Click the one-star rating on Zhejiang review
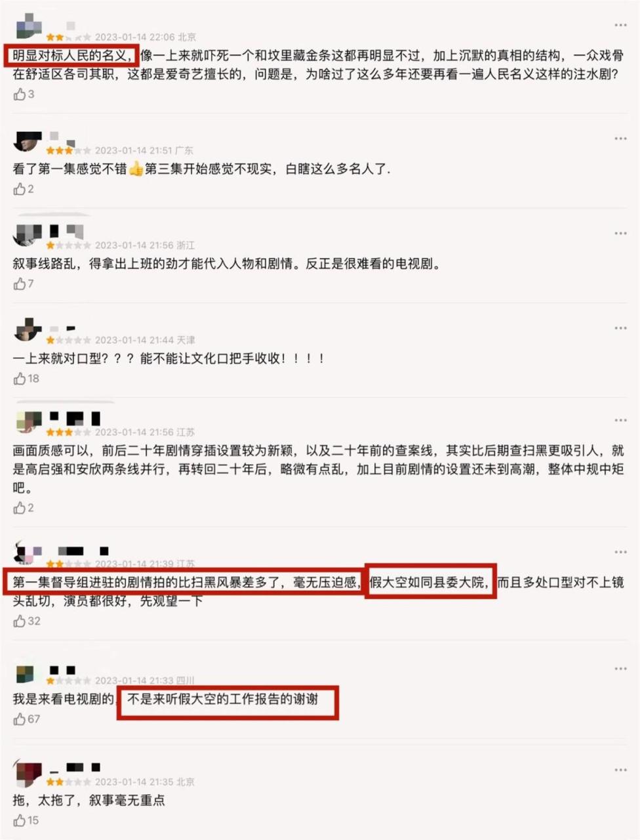The height and width of the screenshot is (840, 640). [x=68, y=245]
